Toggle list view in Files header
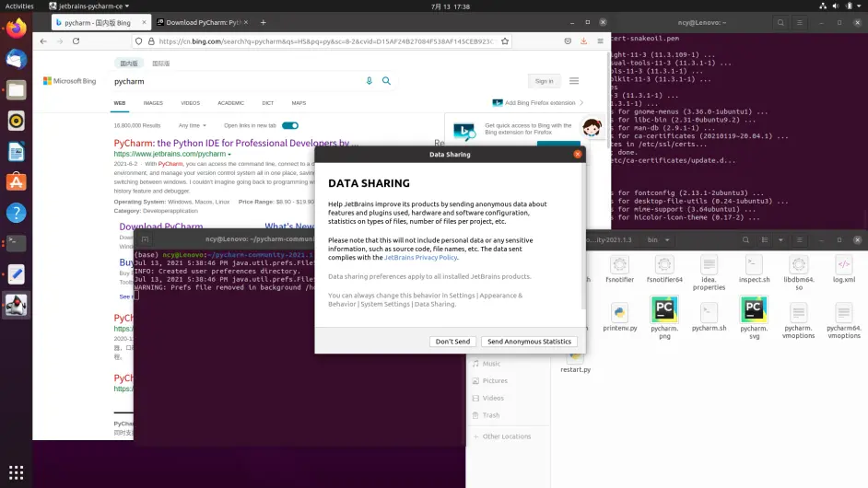Viewport: 868px width, 488px height. [x=765, y=239]
